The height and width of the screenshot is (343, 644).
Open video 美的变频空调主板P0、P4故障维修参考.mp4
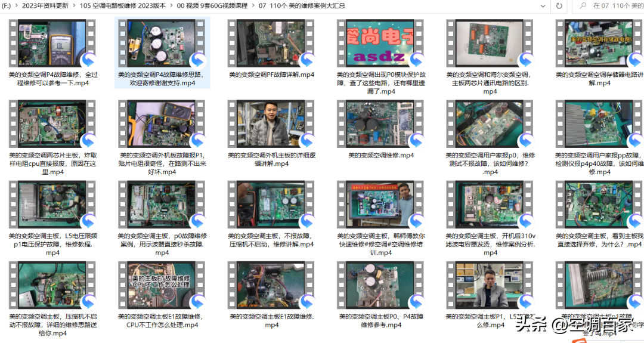(x=380, y=285)
